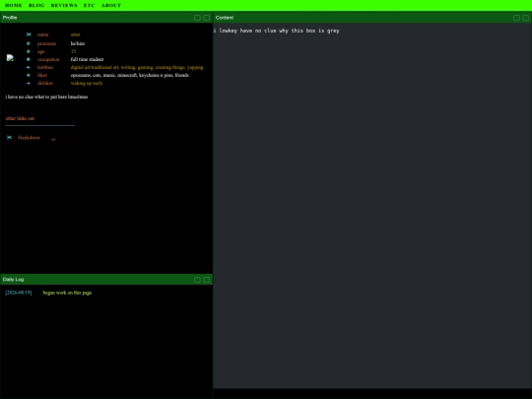Open the HOME page from navbar

(13, 6)
